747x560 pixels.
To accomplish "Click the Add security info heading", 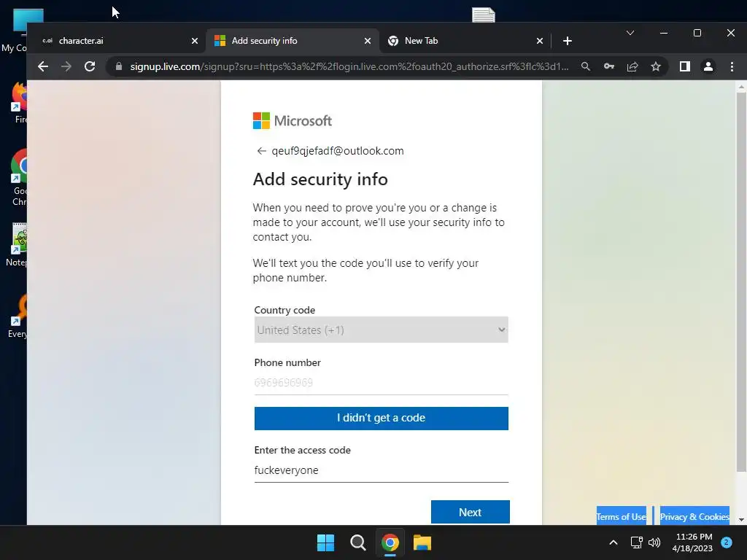I will tap(320, 179).
